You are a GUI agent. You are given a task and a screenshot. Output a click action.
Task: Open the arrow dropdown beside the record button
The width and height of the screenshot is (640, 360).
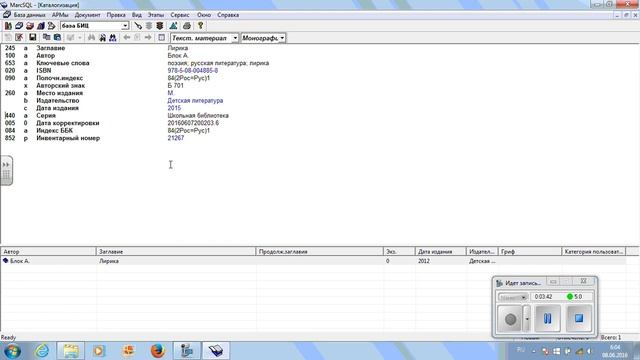coord(527,319)
